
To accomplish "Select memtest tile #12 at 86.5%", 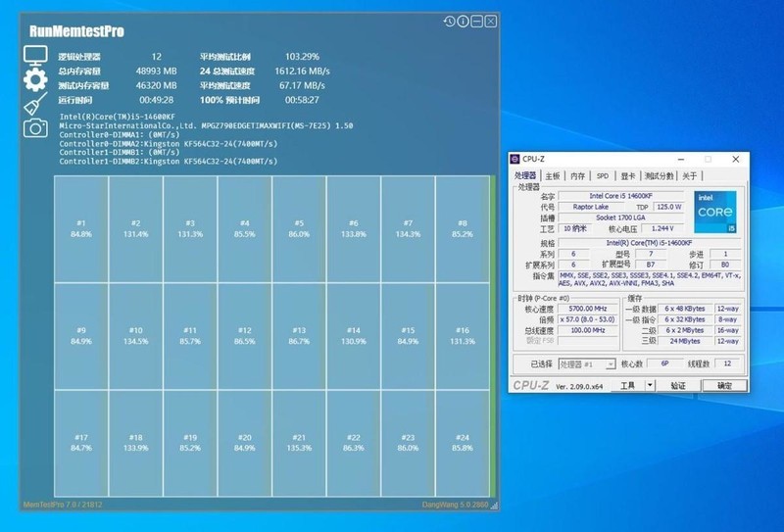I will click(x=244, y=336).
